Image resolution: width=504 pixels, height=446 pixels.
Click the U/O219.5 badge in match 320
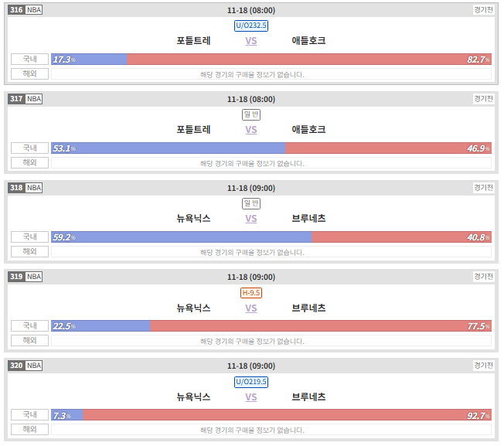252,382
